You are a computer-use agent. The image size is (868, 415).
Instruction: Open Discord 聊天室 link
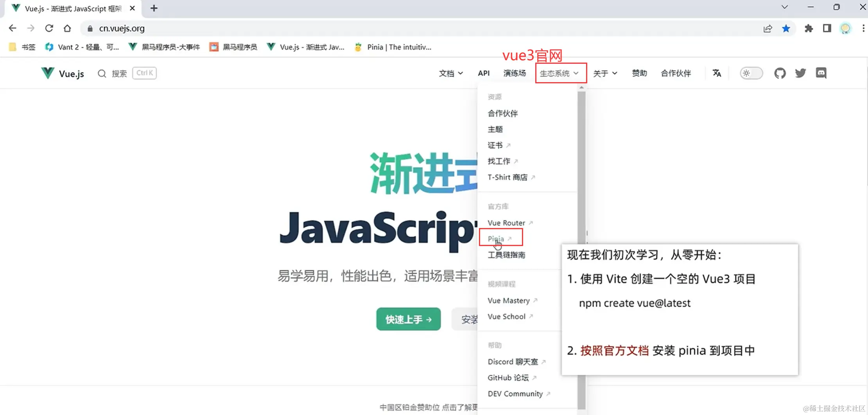point(516,362)
